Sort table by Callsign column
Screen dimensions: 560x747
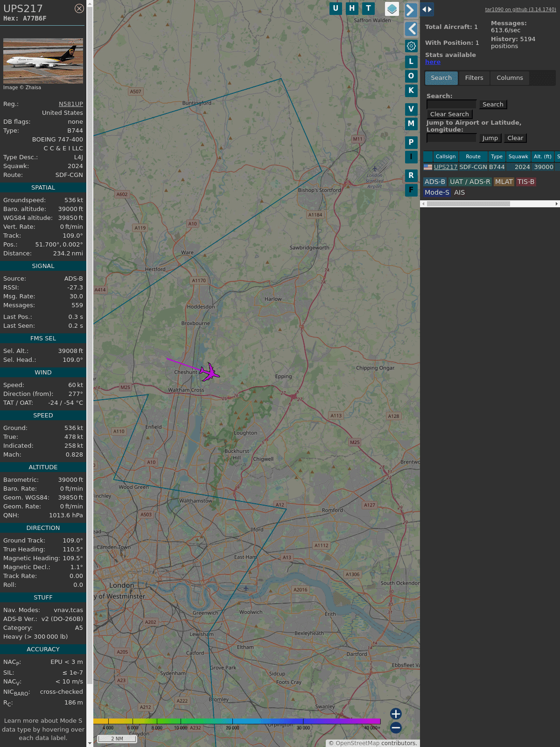[446, 157]
